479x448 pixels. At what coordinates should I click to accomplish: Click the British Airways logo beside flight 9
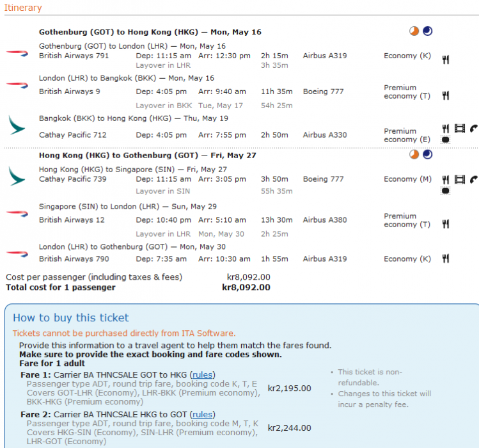pos(17,84)
